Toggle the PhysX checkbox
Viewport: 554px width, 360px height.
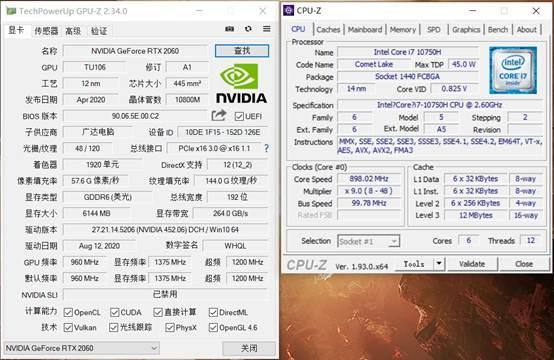point(170,327)
